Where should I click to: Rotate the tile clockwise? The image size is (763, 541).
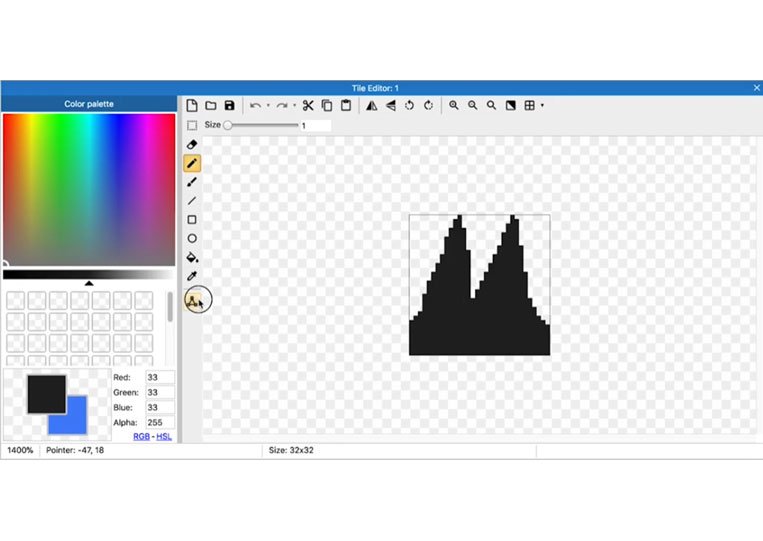(429, 106)
